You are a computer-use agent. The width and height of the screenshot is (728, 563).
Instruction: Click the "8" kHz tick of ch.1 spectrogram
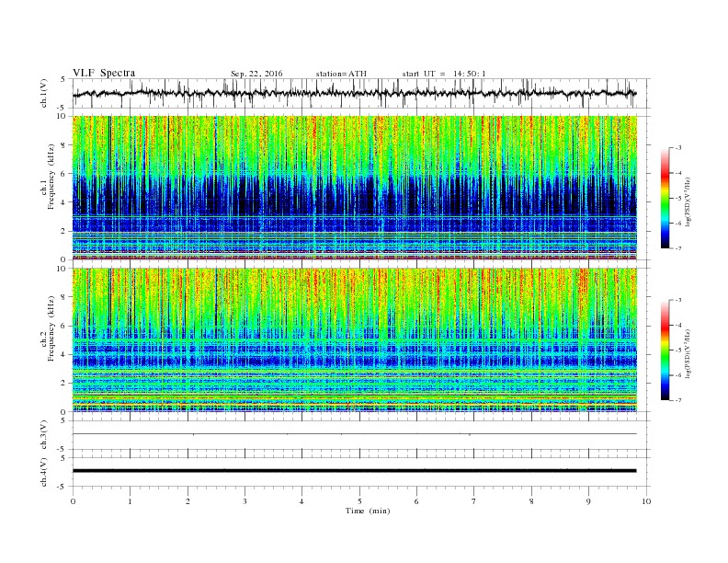pos(63,145)
